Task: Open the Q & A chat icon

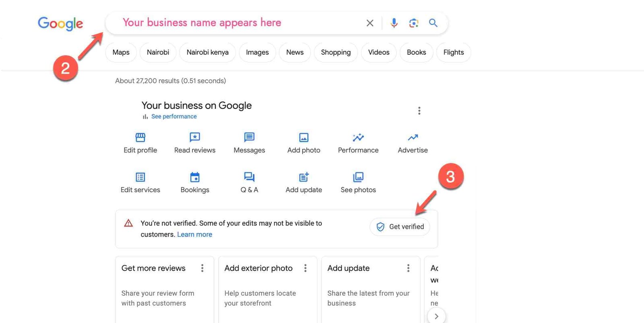Action: click(x=249, y=177)
